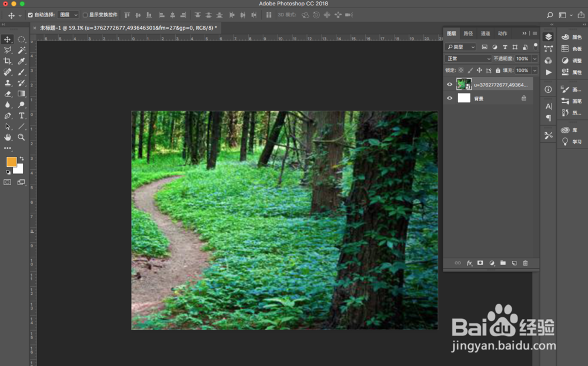Select the Hand tool

(x=8, y=137)
